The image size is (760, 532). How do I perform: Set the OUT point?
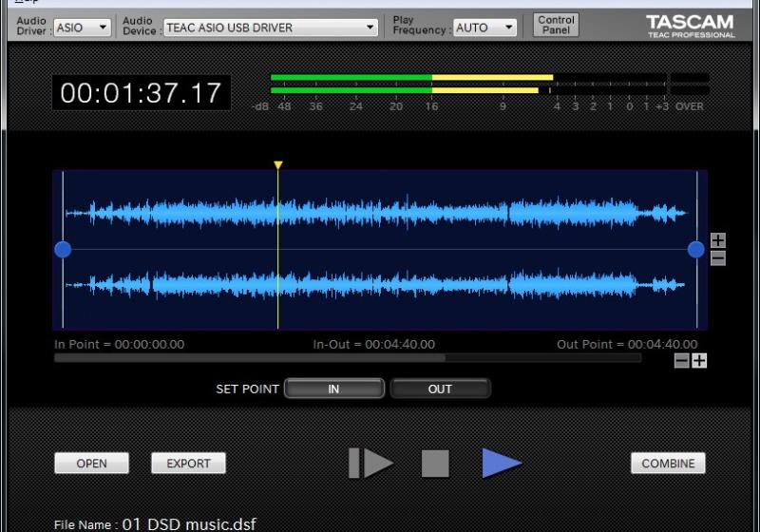[x=440, y=389]
